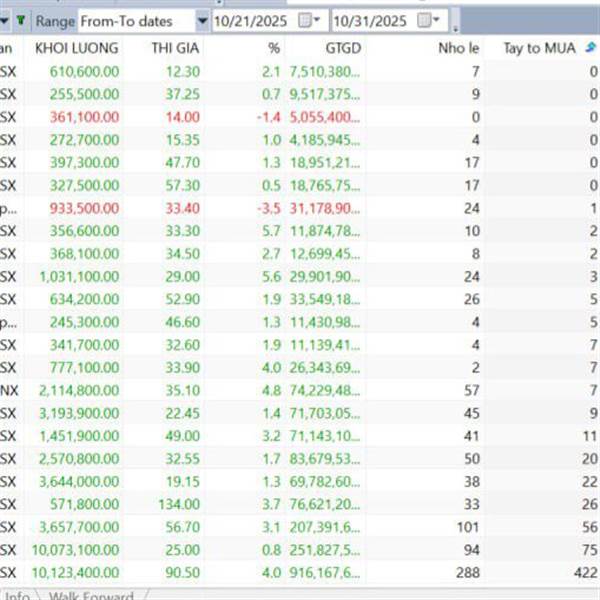
Task: Select volume cell 3,193,900.00
Action: click(79, 413)
